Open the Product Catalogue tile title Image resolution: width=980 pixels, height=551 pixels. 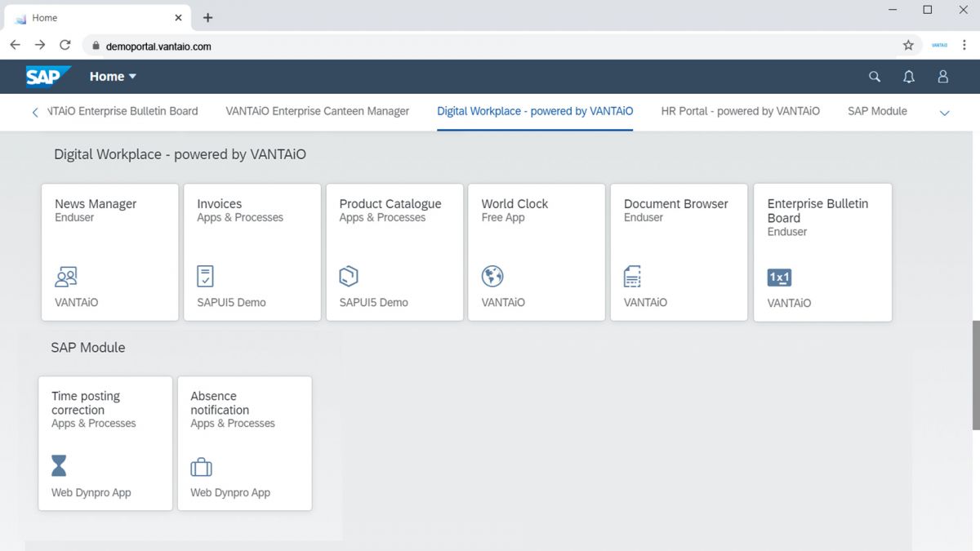[390, 204]
